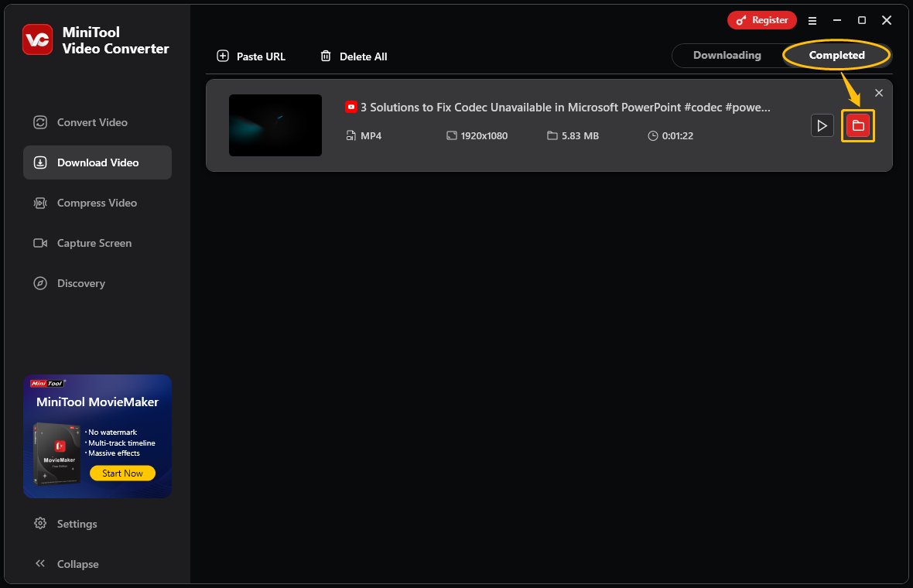Click the Paste URL button
913x588 pixels.
(x=251, y=56)
